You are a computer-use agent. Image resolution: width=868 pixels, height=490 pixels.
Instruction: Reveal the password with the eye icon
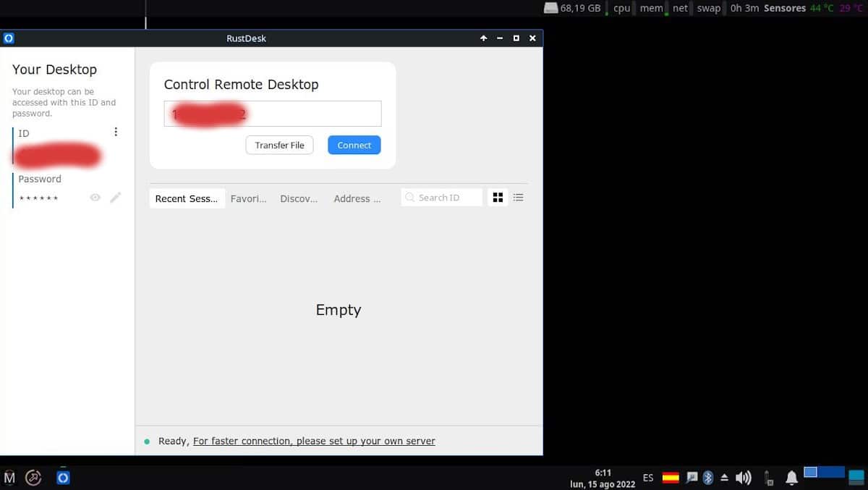pyautogui.click(x=95, y=198)
